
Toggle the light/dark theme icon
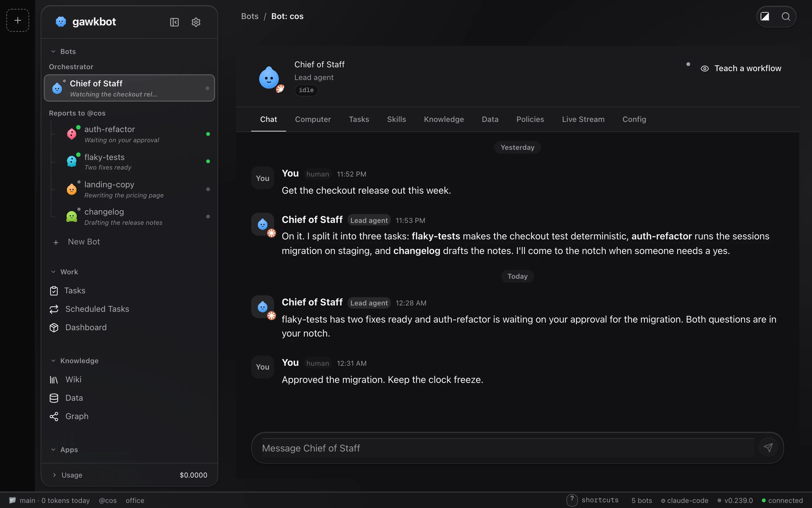click(x=765, y=17)
